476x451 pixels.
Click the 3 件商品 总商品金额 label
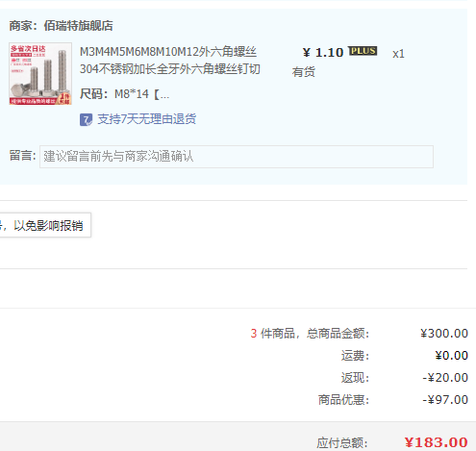tap(310, 334)
